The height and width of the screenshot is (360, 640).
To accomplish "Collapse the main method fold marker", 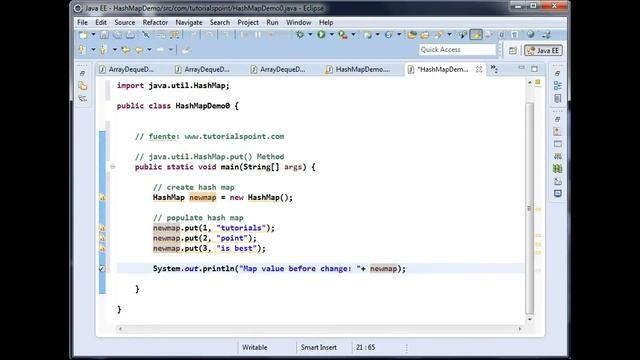I will 113,167.
